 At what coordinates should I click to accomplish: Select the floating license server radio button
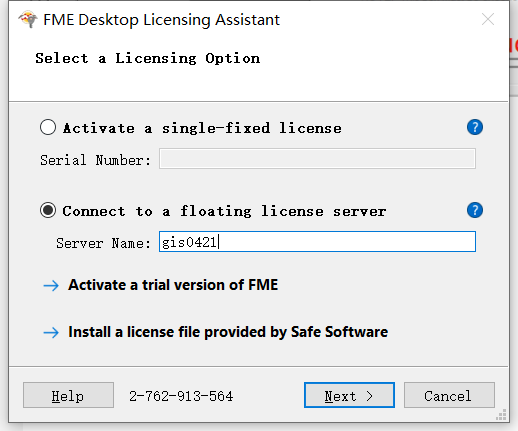(48, 210)
